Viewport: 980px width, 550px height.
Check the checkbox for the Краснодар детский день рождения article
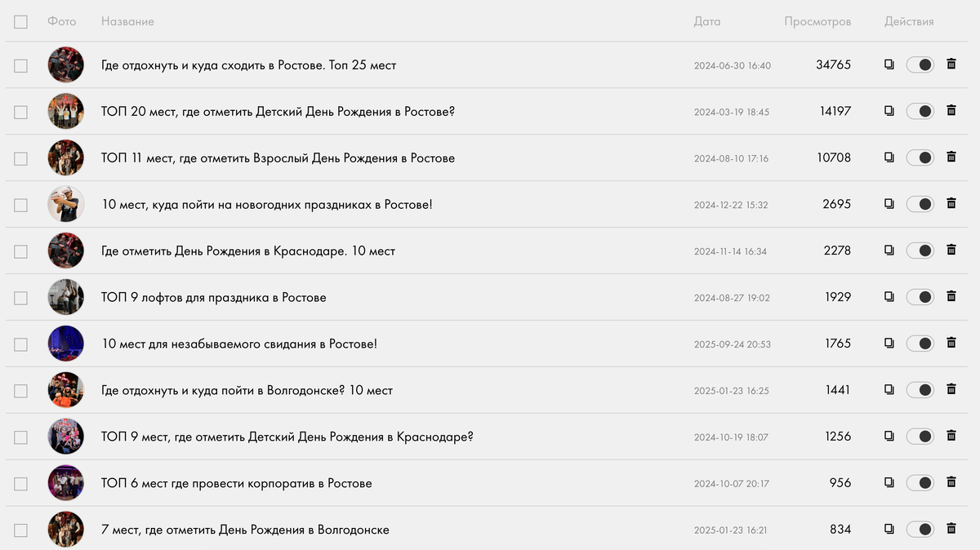pos(20,436)
